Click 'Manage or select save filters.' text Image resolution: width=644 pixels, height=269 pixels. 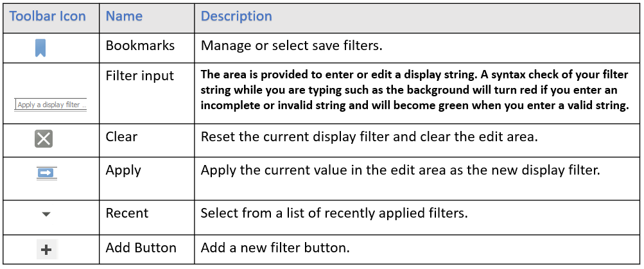point(292,45)
